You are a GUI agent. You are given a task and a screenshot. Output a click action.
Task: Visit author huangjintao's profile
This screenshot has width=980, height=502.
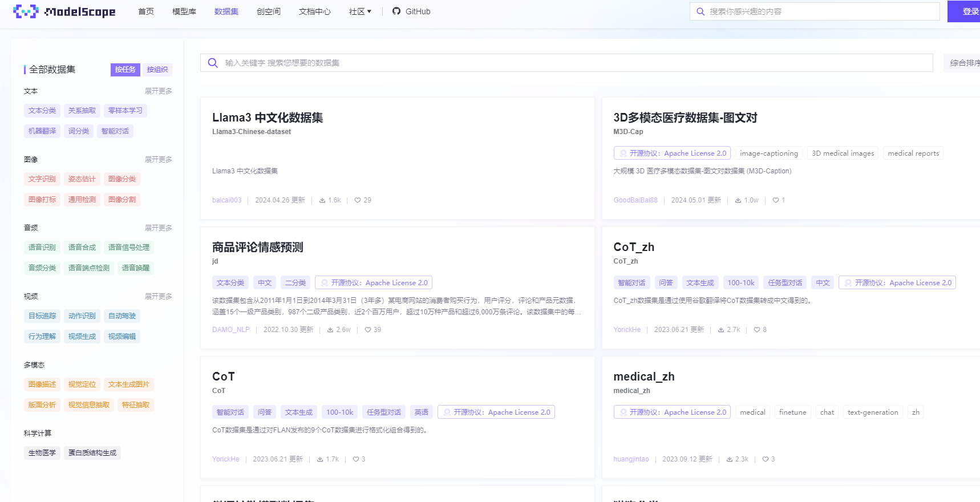click(631, 459)
